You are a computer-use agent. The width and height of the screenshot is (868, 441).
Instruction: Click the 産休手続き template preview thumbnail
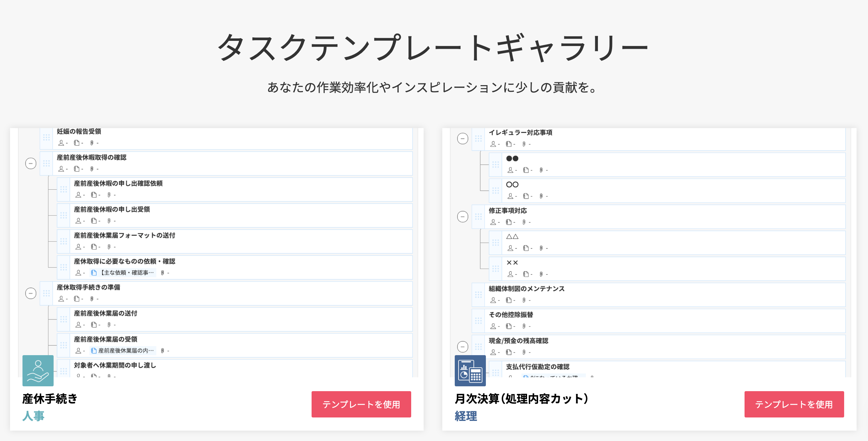(x=217, y=253)
